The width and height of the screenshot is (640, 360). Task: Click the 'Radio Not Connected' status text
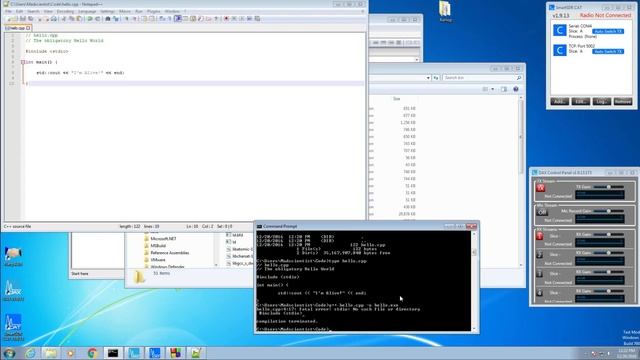point(605,16)
